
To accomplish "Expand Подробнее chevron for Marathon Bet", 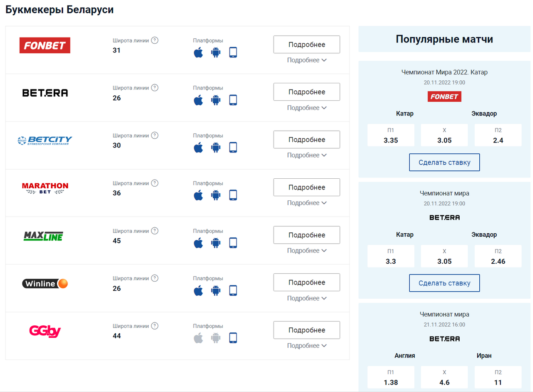I will click(x=306, y=203).
